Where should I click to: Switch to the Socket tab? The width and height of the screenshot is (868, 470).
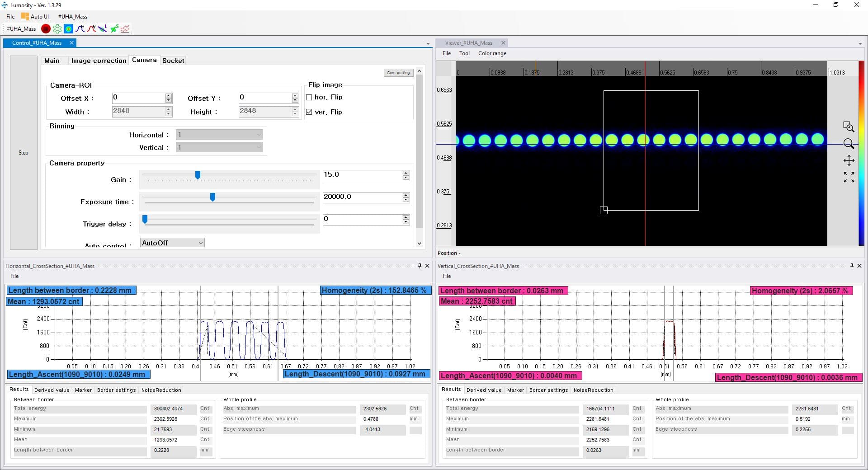coord(173,61)
